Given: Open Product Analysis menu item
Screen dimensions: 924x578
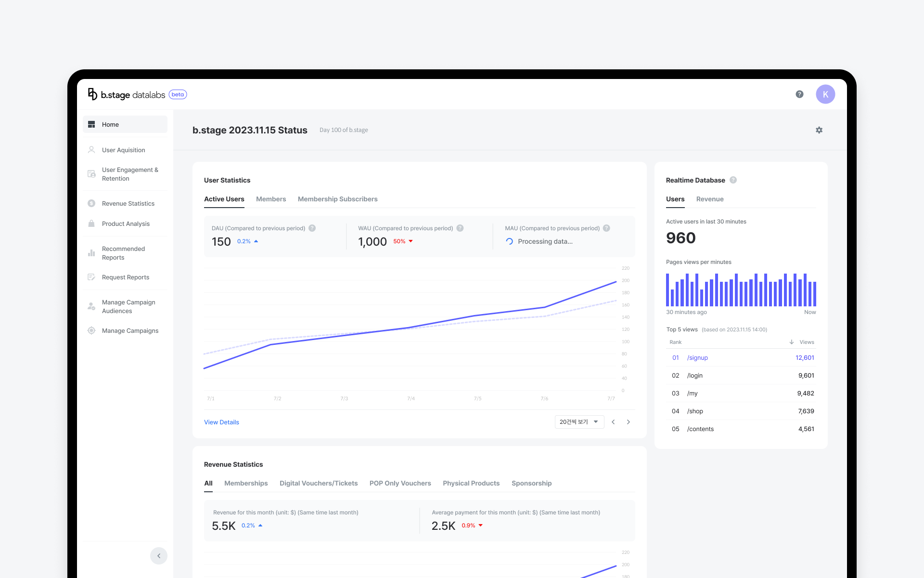Looking at the screenshot, I should tap(125, 223).
